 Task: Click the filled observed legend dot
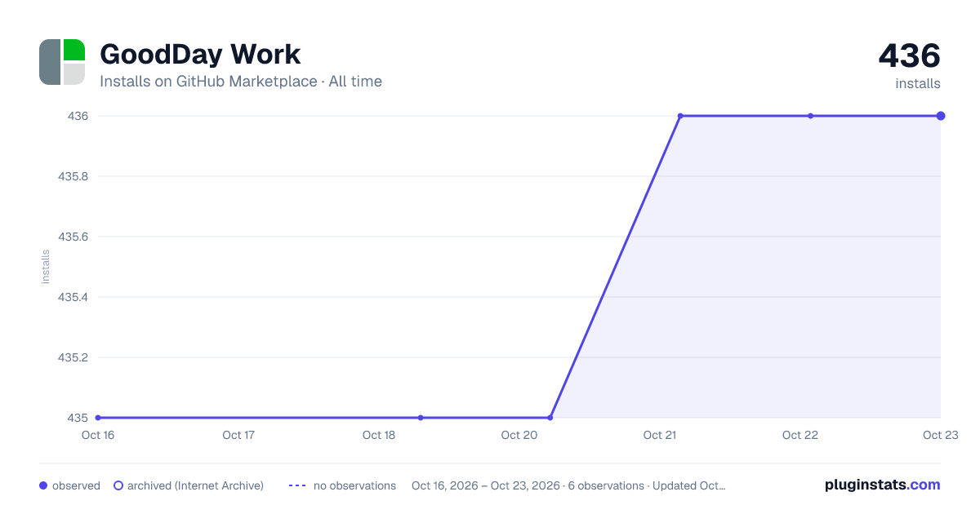[43, 485]
